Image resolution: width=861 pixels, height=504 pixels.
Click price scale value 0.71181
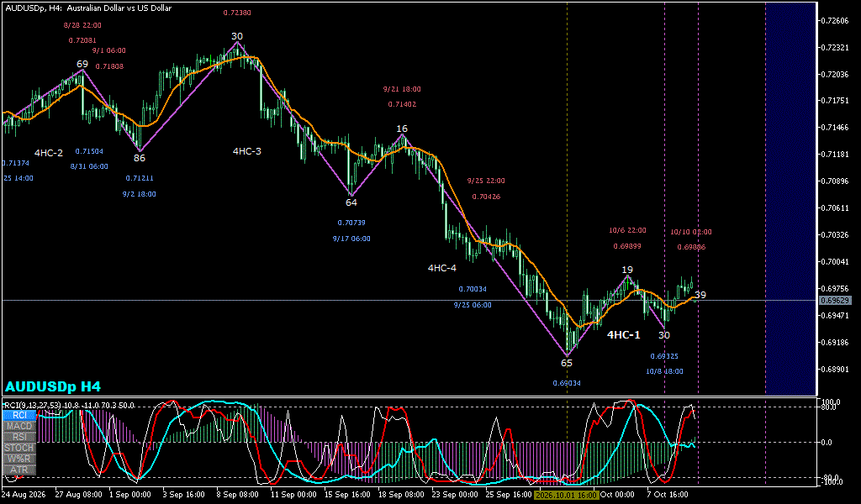pyautogui.click(x=835, y=154)
